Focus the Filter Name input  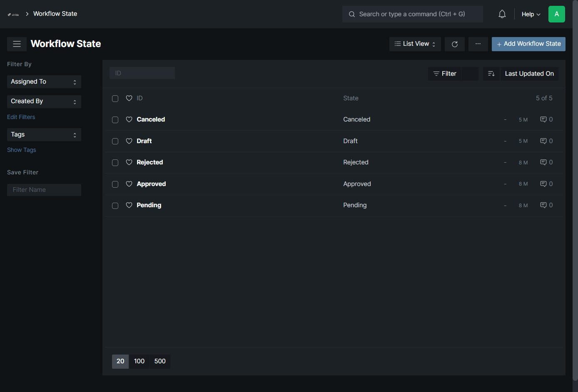44,190
